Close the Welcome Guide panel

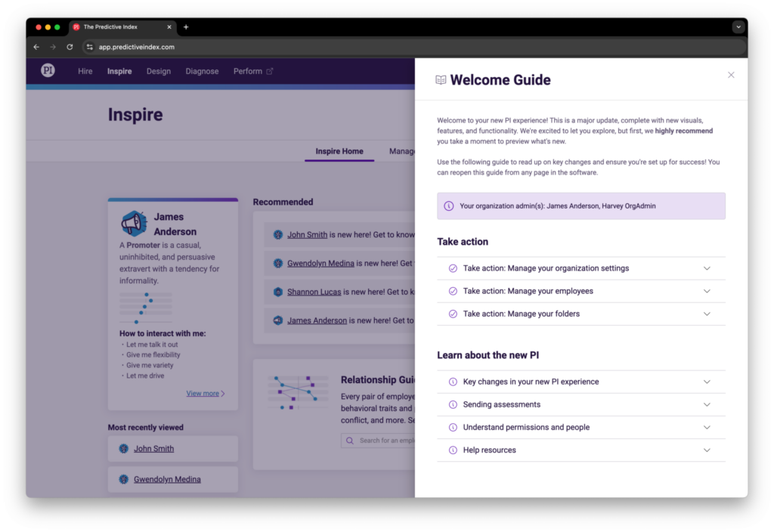731,75
